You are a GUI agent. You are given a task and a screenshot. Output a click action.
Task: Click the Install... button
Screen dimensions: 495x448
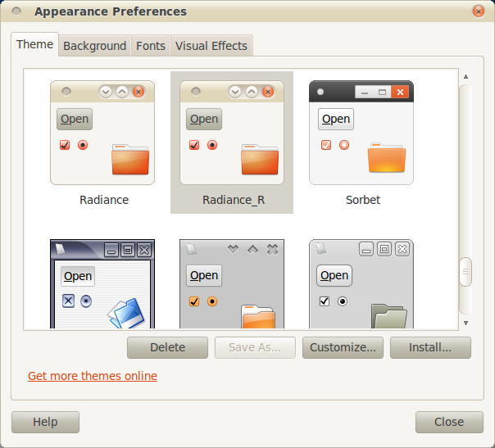(x=430, y=347)
